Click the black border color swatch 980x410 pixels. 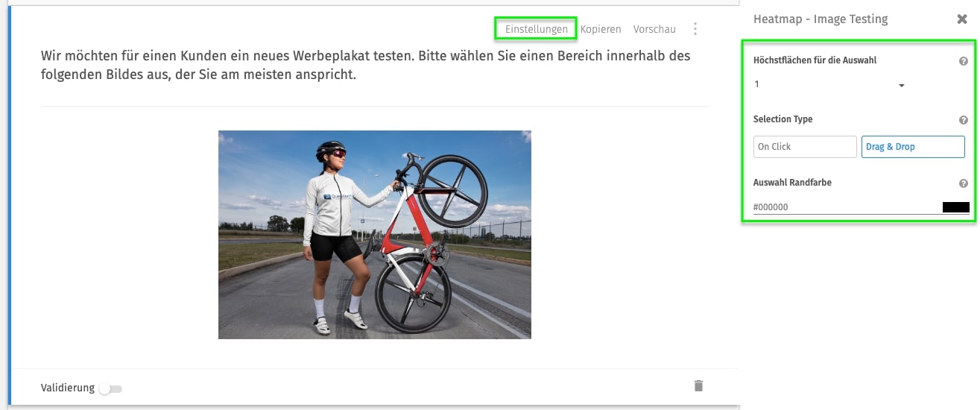[x=955, y=207]
